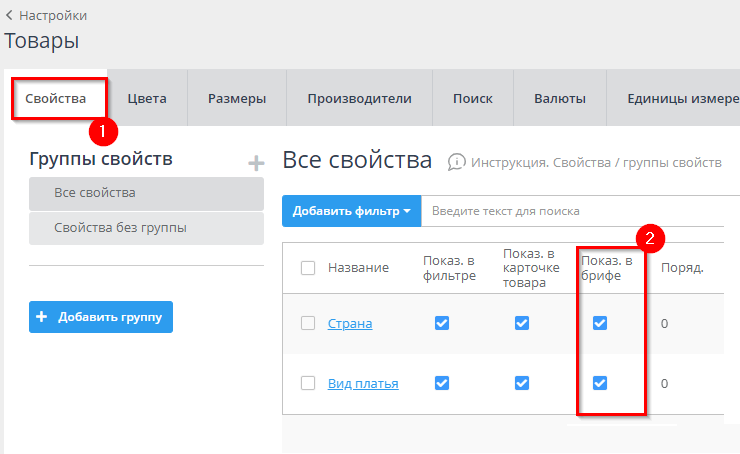Switch to the Производители tab

tap(359, 98)
